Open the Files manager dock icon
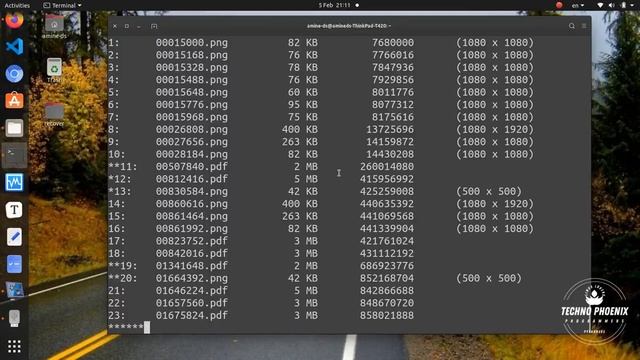This screenshot has height=360, width=640. 14,128
